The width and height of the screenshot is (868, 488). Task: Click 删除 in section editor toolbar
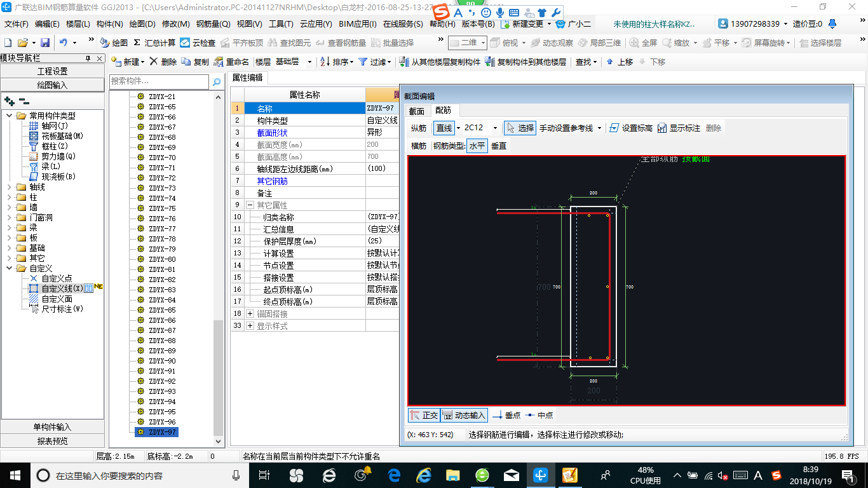click(714, 128)
